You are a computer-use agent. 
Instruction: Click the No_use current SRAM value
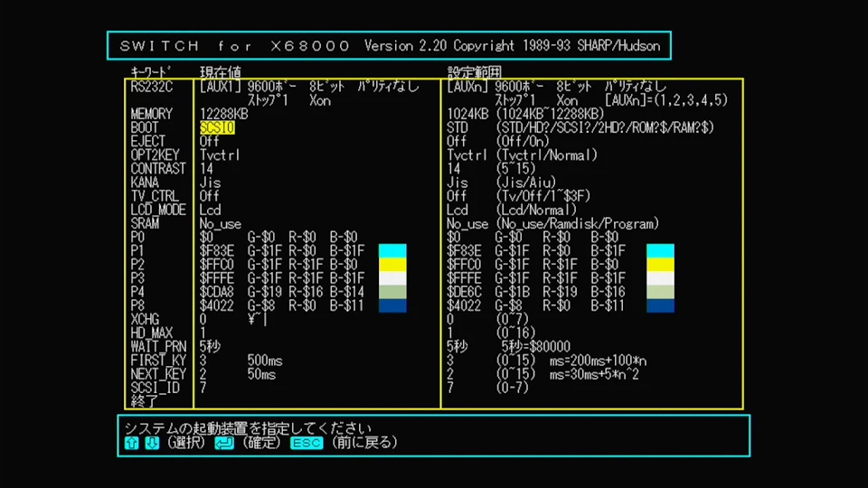[x=221, y=223]
